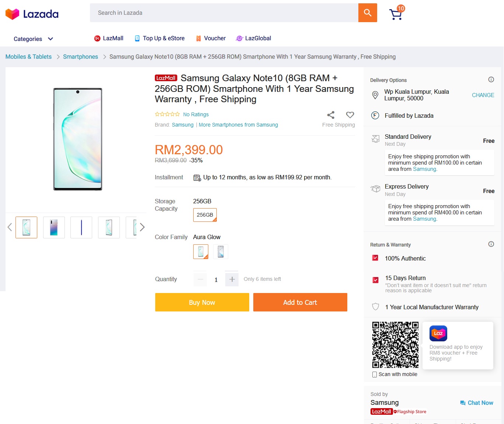Image resolution: width=504 pixels, height=424 pixels.
Task: Select the Aura Glow color swatch
Action: [201, 252]
